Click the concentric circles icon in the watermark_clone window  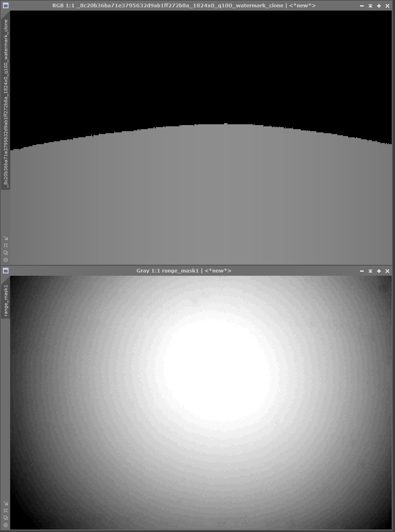pos(6,260)
